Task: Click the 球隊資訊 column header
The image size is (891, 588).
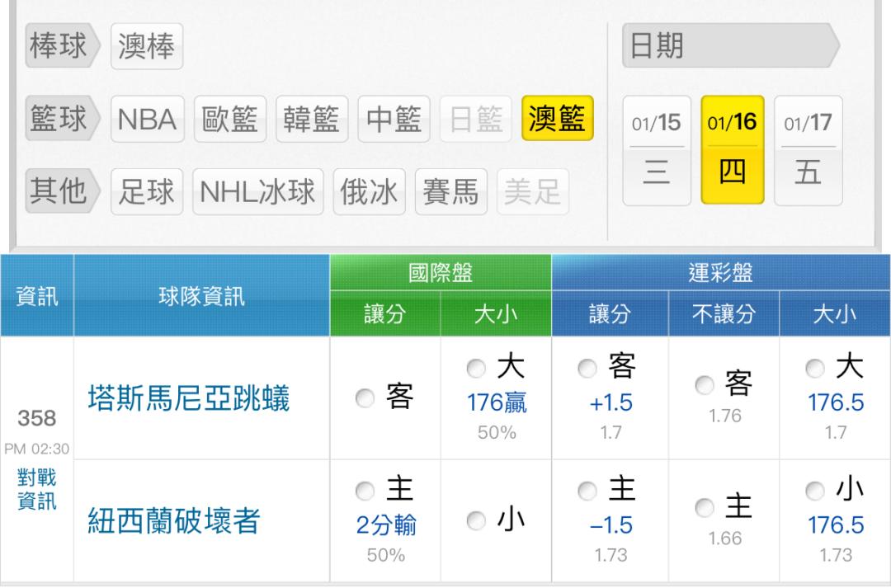Action: point(202,295)
